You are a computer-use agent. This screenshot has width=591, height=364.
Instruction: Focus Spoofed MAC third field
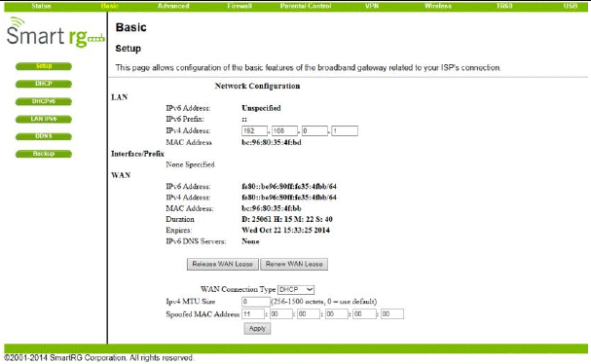pos(309,314)
